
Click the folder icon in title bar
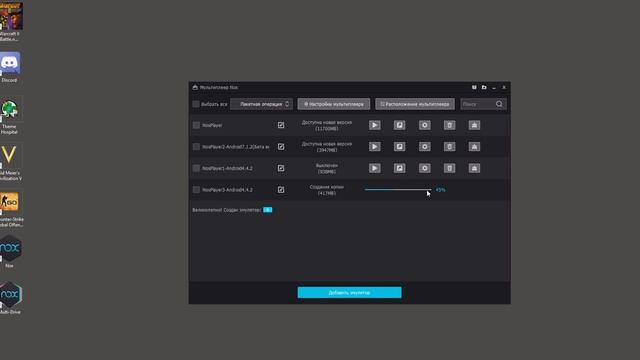tap(484, 87)
